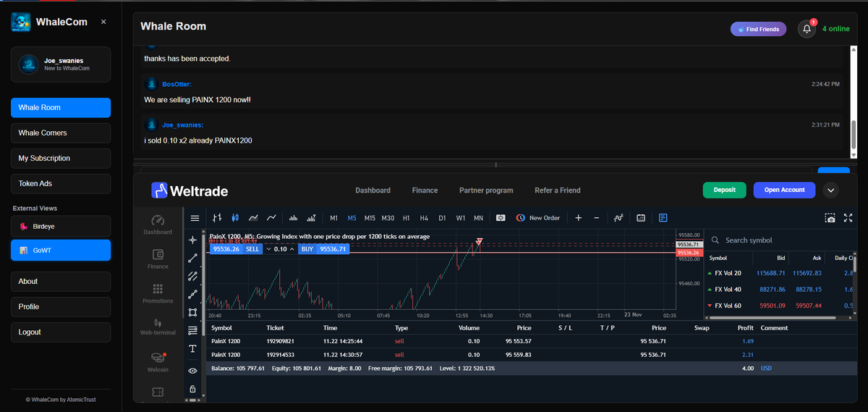
Task: Open Web-terminal in Weltrade sidebar
Action: [158, 327]
